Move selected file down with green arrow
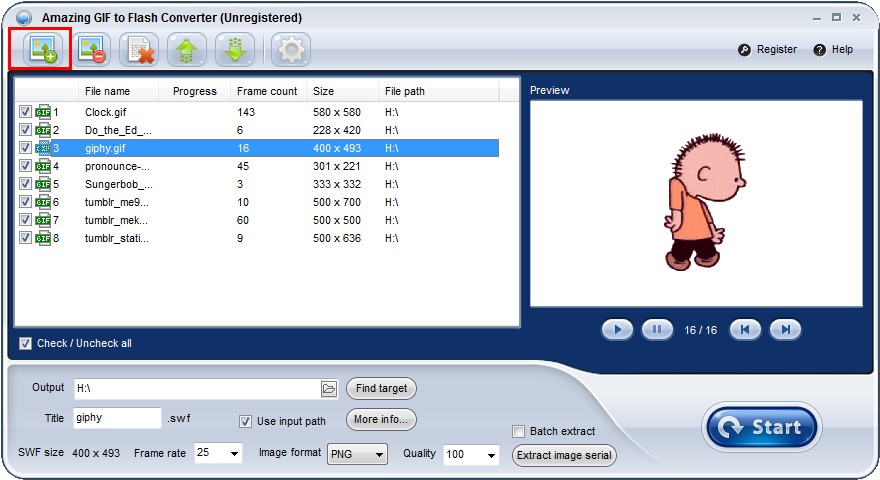This screenshot has height=480, width=880. (235, 49)
